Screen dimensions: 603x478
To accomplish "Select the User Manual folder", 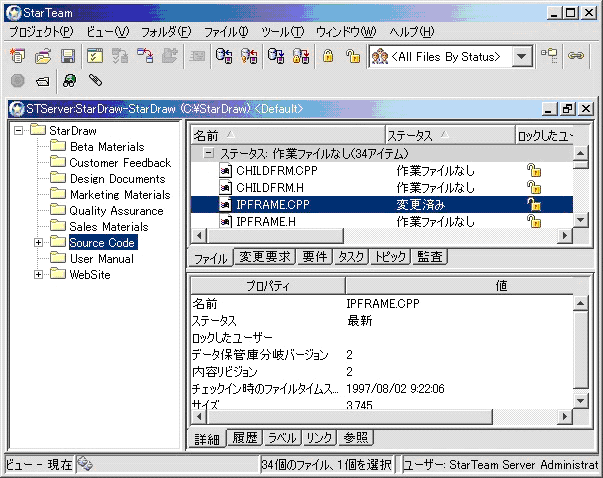I will [102, 258].
